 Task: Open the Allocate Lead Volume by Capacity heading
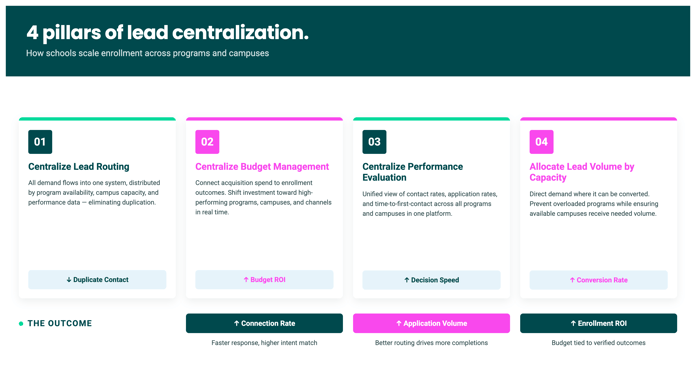pyautogui.click(x=581, y=172)
